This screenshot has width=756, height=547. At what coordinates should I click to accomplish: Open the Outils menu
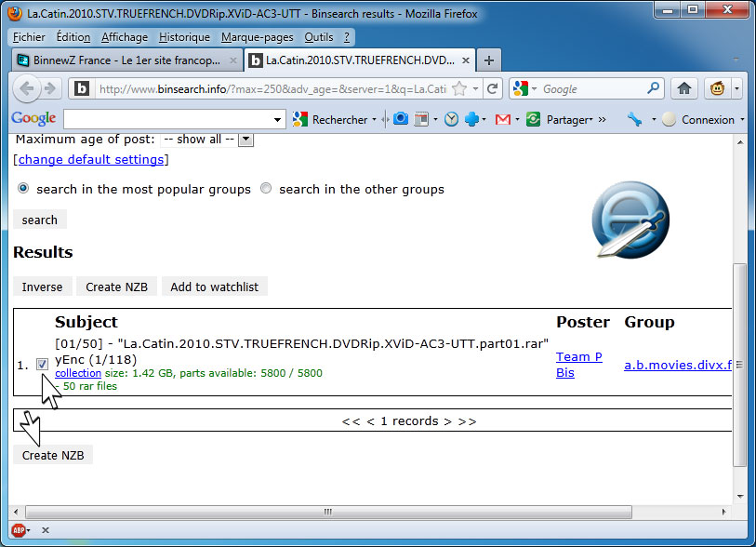click(x=319, y=37)
